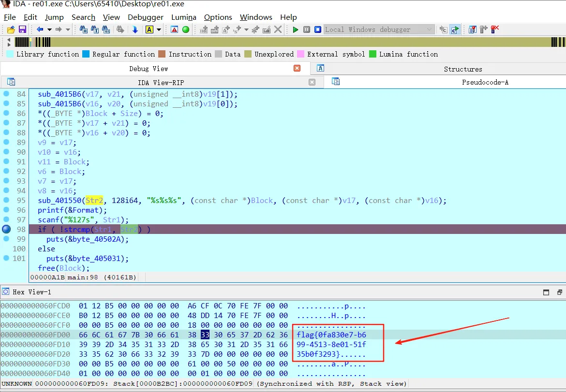Pause the process with the pause icon
Viewport: 566px width, 392px height.
(307, 29)
